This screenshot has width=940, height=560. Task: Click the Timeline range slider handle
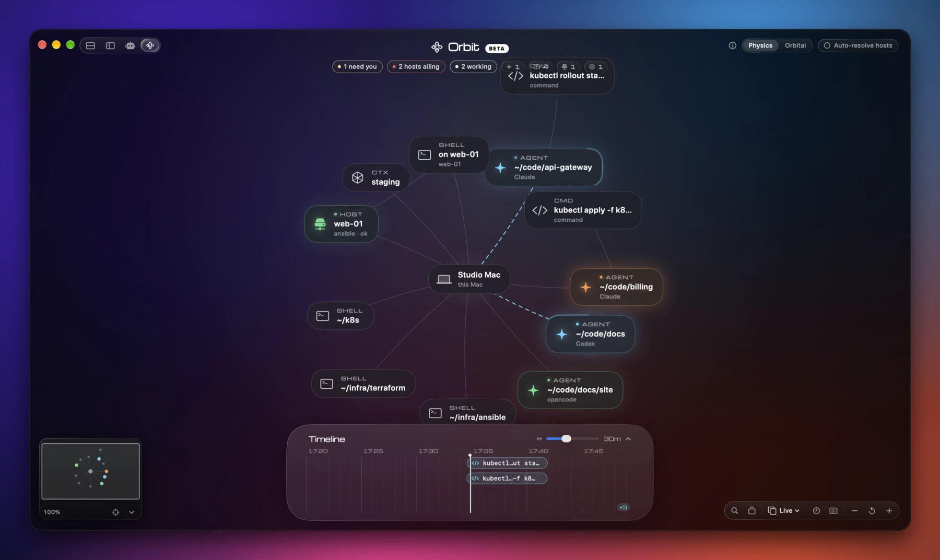(x=566, y=438)
